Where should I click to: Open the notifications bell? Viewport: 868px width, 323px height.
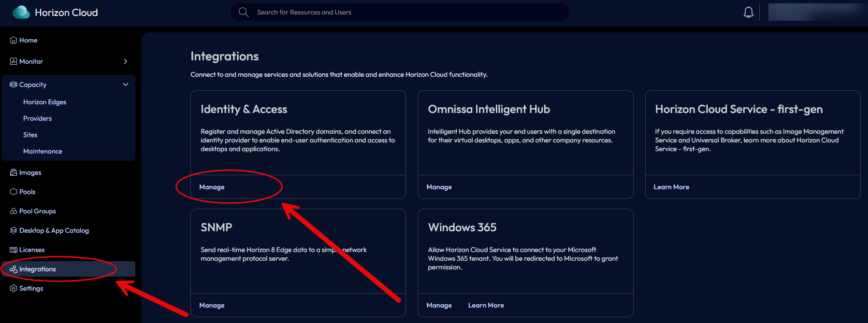pyautogui.click(x=748, y=12)
